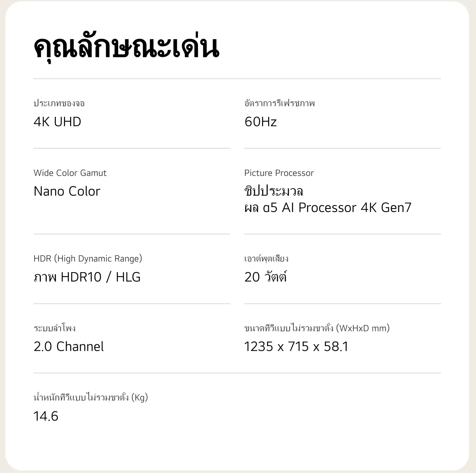Select the 60Hz refresh rate value
Viewport: 476px width, 473px height.
tap(260, 122)
